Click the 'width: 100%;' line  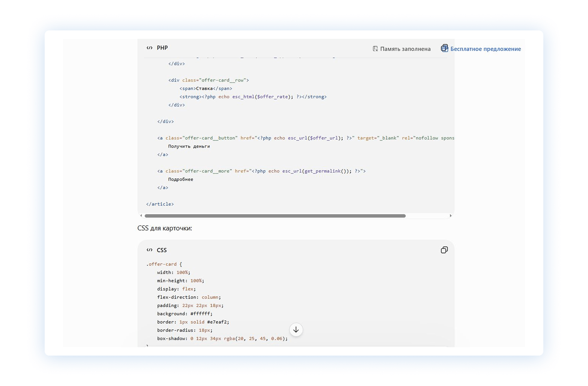tap(174, 272)
